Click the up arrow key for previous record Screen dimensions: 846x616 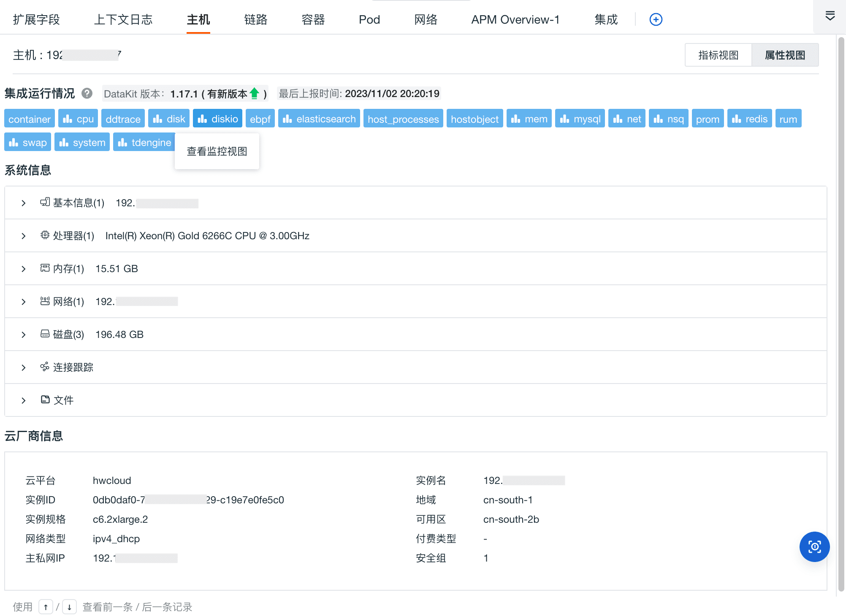coord(46,607)
